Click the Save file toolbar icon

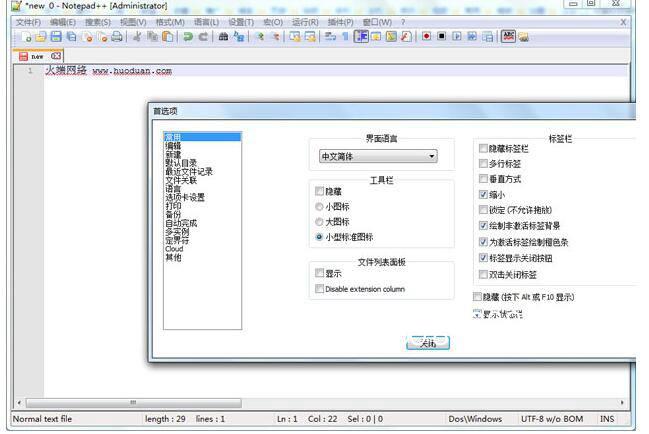point(57,37)
